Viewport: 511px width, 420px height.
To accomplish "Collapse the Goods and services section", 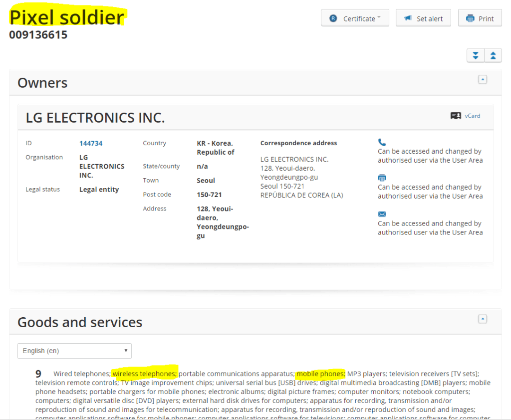I will point(482,319).
